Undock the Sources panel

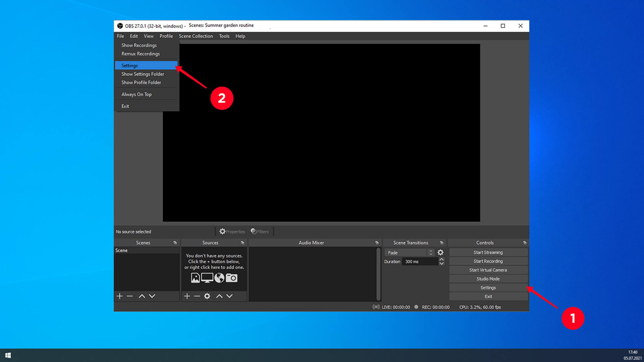tap(243, 243)
